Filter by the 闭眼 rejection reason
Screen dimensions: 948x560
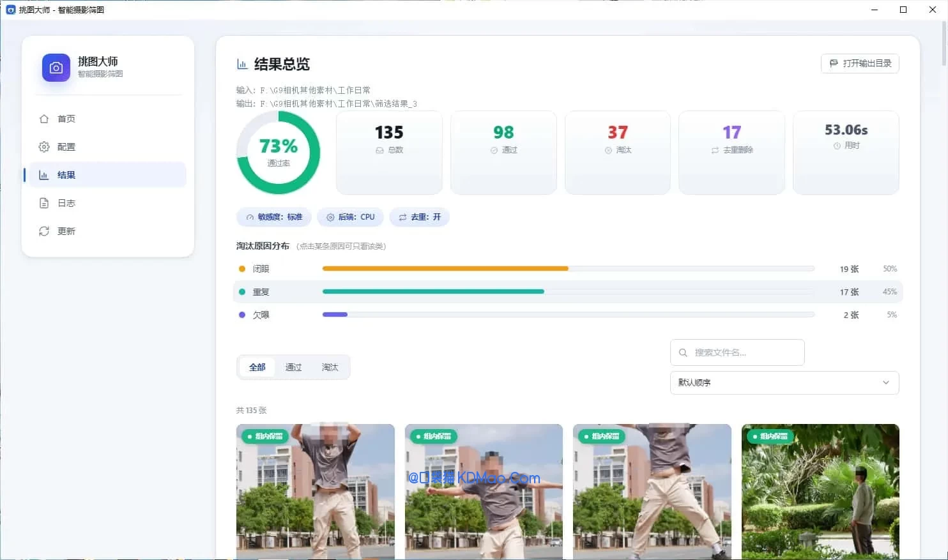click(568, 269)
